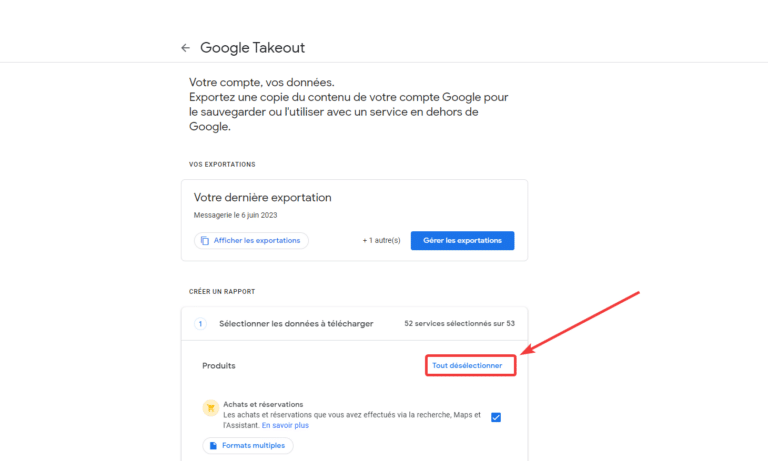
Task: Open the En savoir plus link
Action: pyautogui.click(x=285, y=425)
